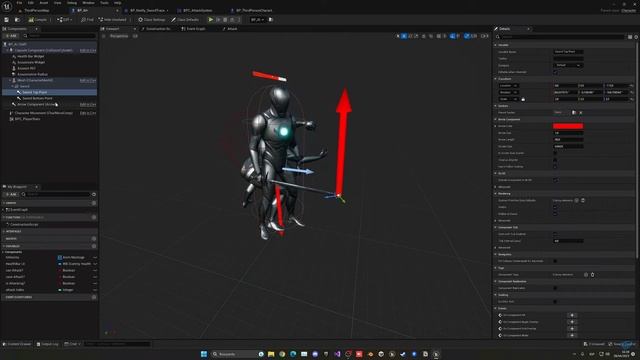Open the Location type dropdown
640x360 pixels.
pos(509,86)
